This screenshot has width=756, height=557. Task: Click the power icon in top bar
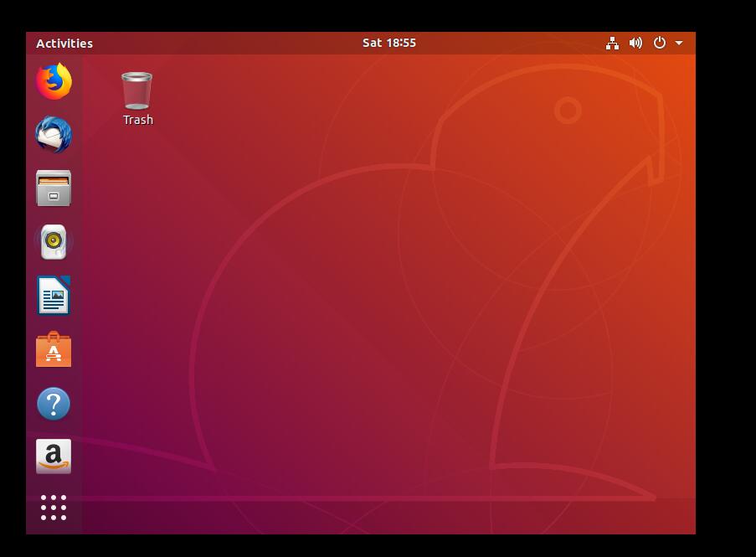pyautogui.click(x=659, y=43)
